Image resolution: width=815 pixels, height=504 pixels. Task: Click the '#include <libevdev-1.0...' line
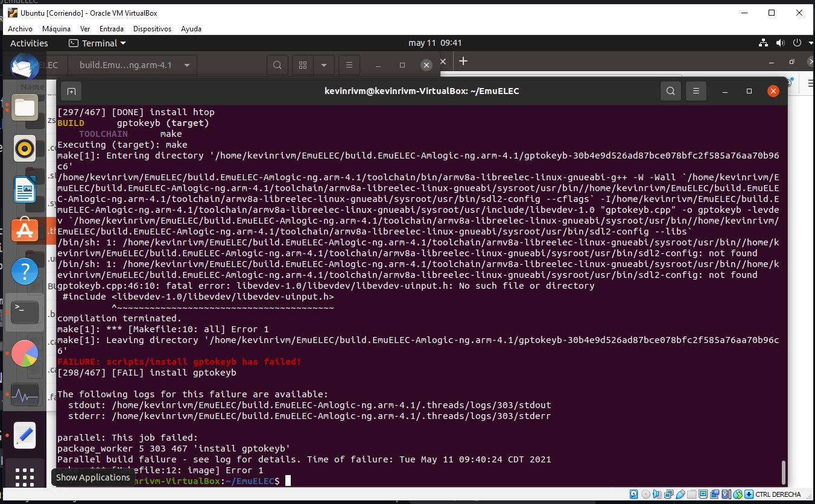198,297
